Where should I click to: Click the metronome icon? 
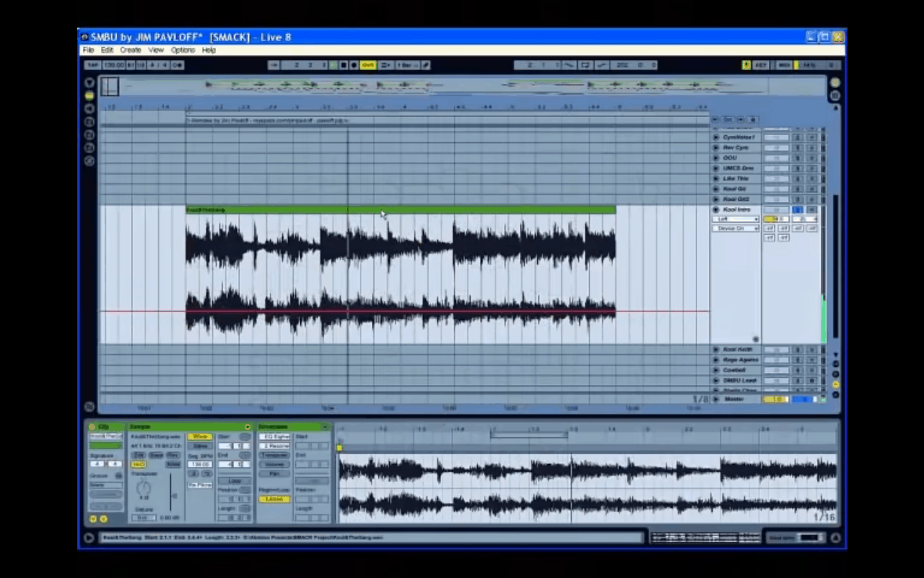[178, 65]
